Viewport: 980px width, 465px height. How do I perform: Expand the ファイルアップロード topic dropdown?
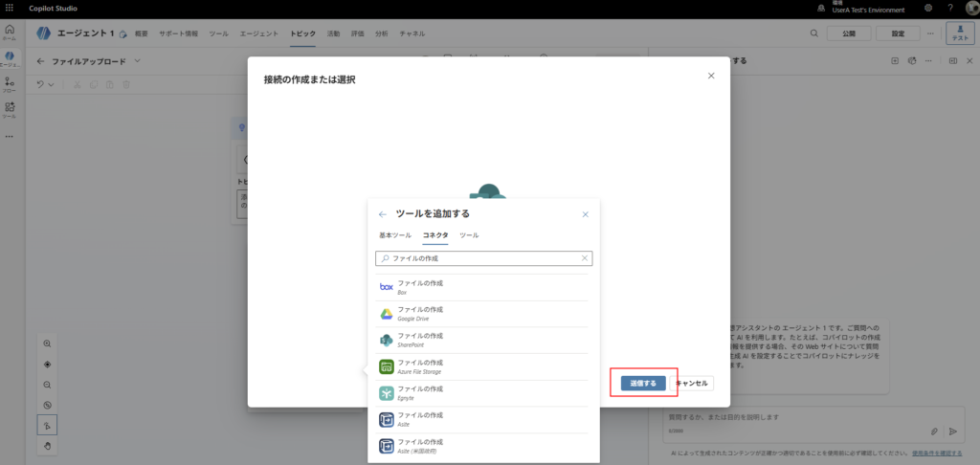point(138,61)
